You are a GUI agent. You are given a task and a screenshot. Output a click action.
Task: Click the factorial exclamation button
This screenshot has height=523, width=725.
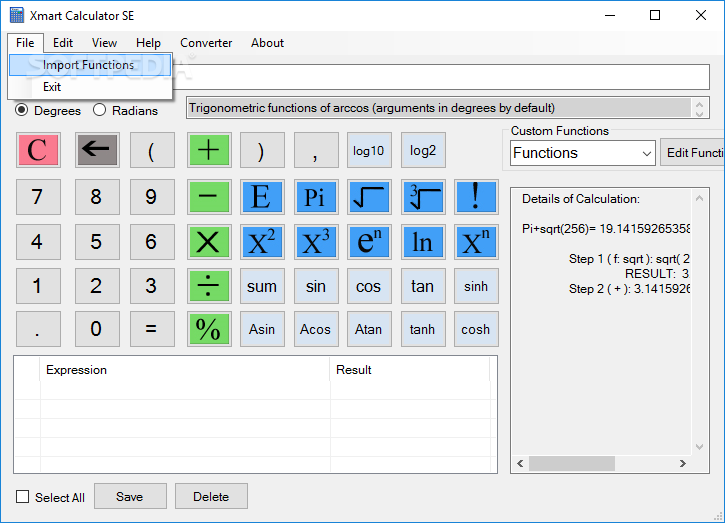point(476,197)
